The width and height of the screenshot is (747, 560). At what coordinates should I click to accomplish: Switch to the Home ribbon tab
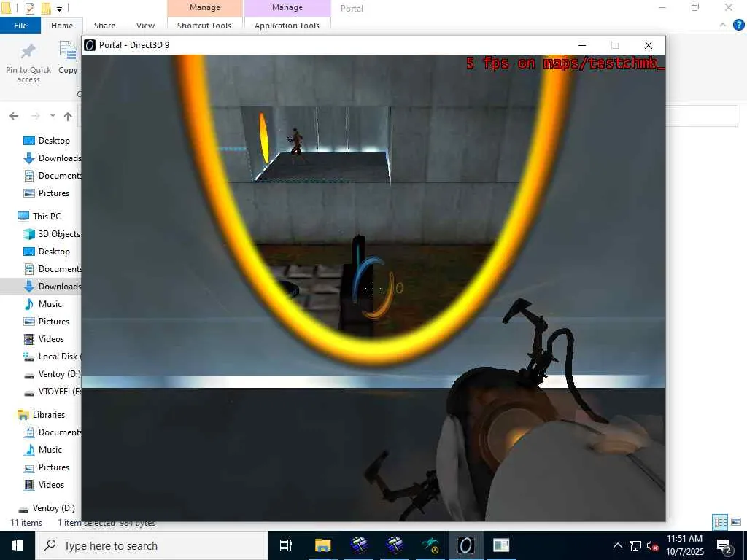[62, 26]
